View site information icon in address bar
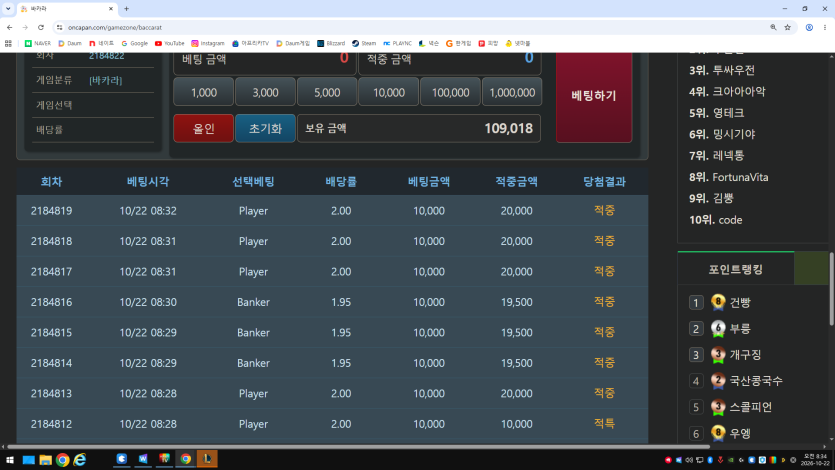 [60, 27]
